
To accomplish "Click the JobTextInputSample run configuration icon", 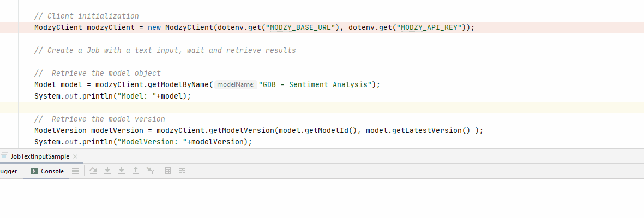I will (4, 156).
